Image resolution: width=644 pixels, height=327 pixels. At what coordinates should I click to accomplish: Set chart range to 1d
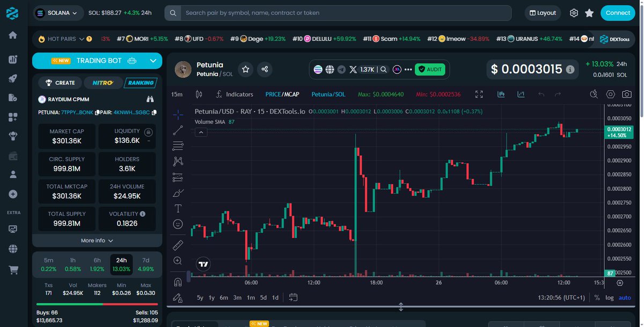click(x=275, y=297)
